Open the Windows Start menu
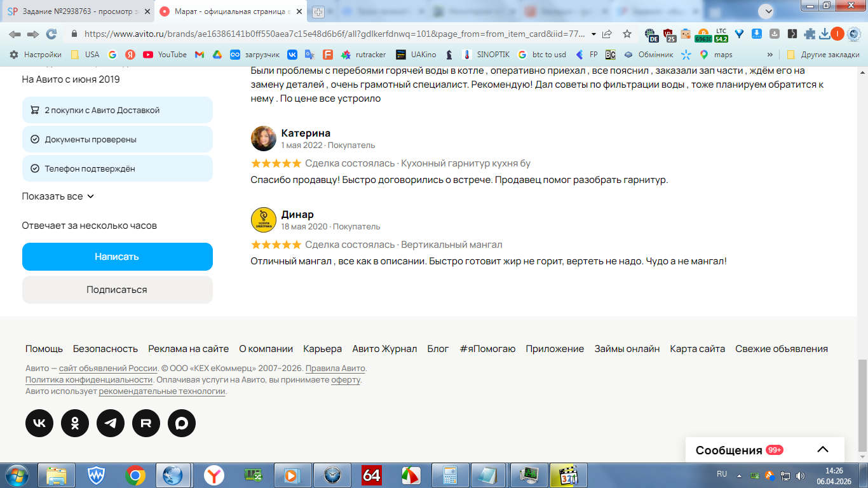This screenshot has width=868, height=488. pyautogui.click(x=17, y=475)
